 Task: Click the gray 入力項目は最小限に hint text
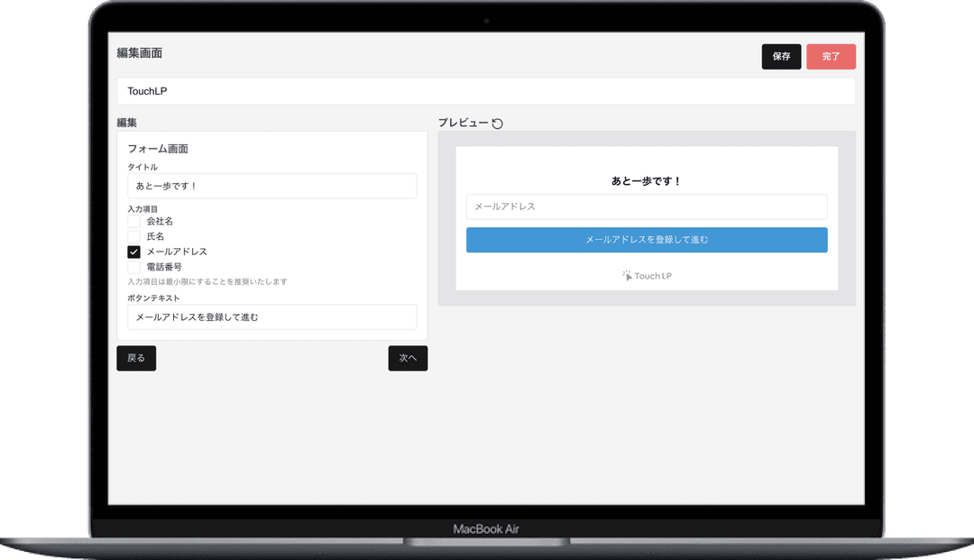pyautogui.click(x=207, y=281)
